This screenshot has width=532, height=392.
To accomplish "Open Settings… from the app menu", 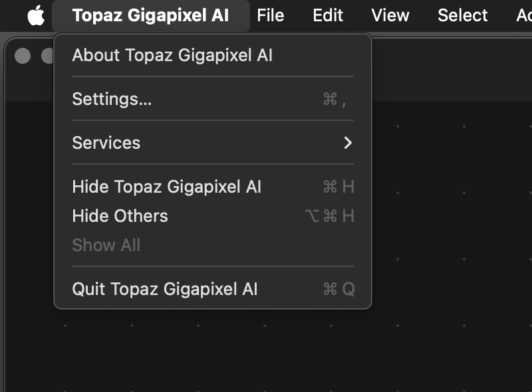I will [x=112, y=99].
